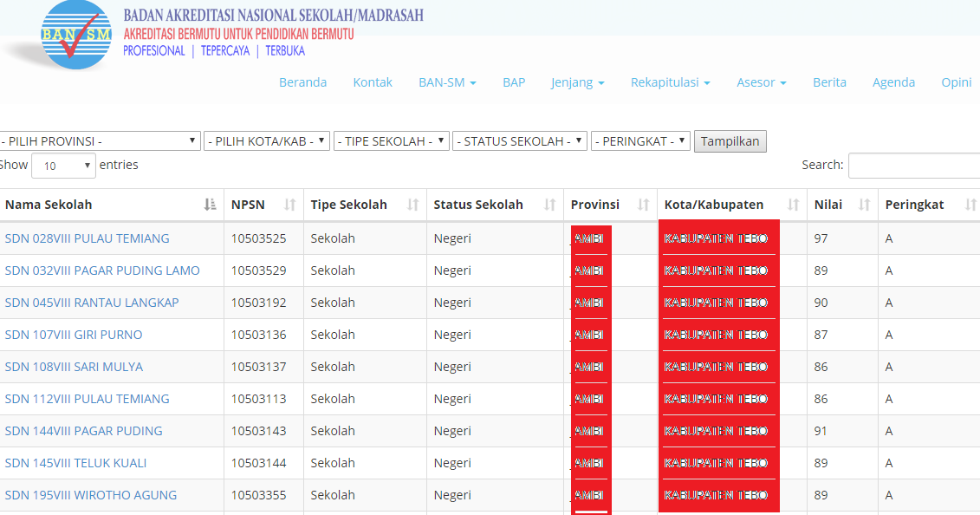Sort by Kota/Kabupaten using its sort icon
Screen dimensions: 980x515
[x=791, y=205]
